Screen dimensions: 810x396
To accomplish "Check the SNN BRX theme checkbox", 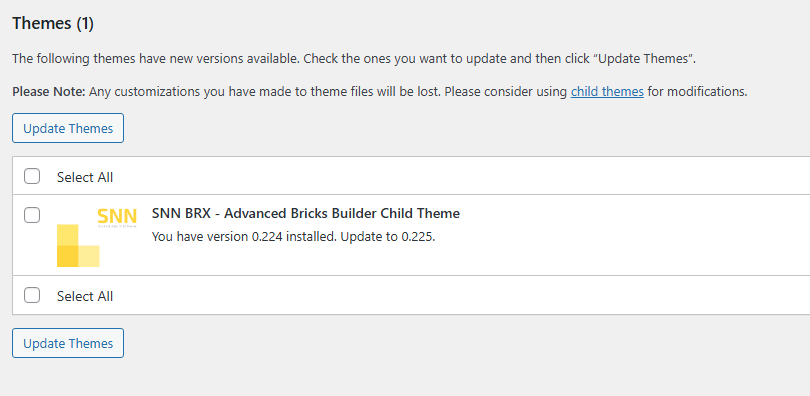I will [x=32, y=215].
